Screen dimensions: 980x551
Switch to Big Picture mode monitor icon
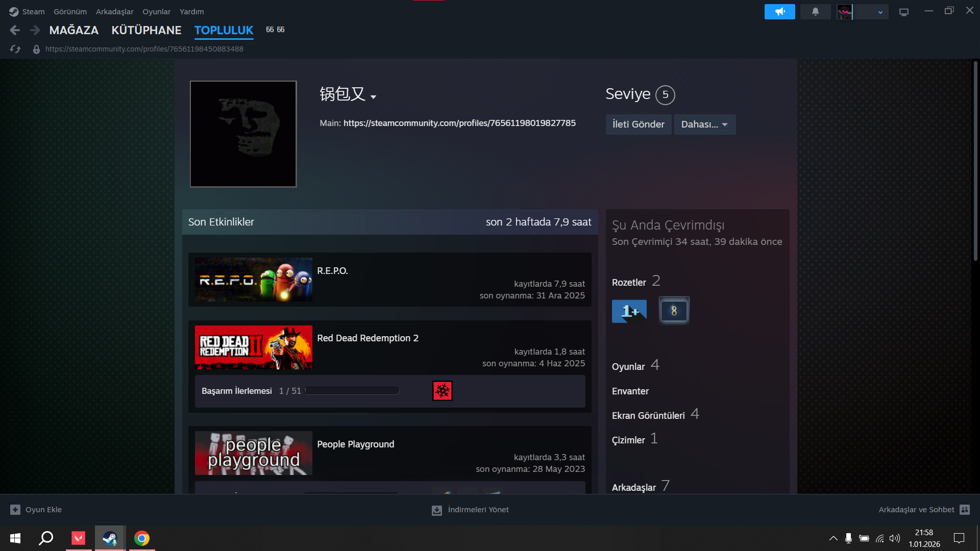coord(904,12)
